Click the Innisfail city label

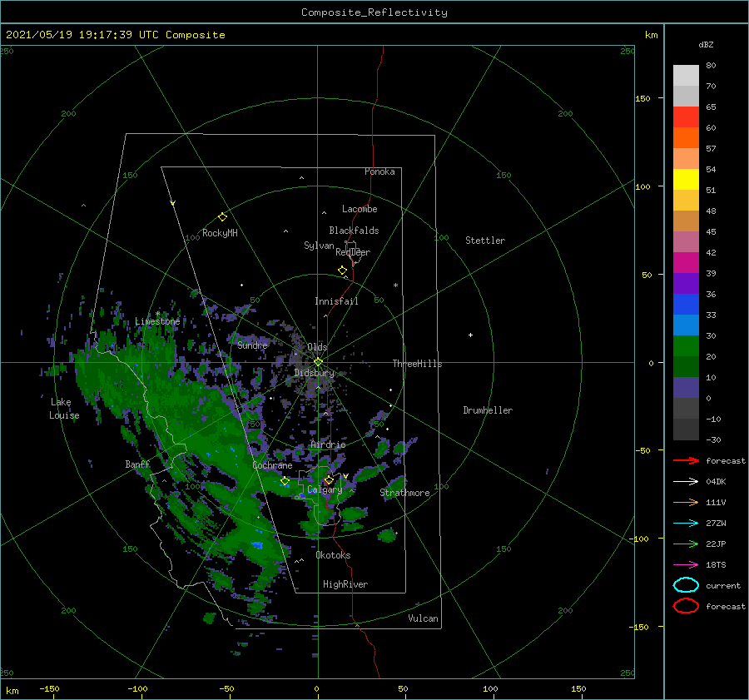pos(336,301)
